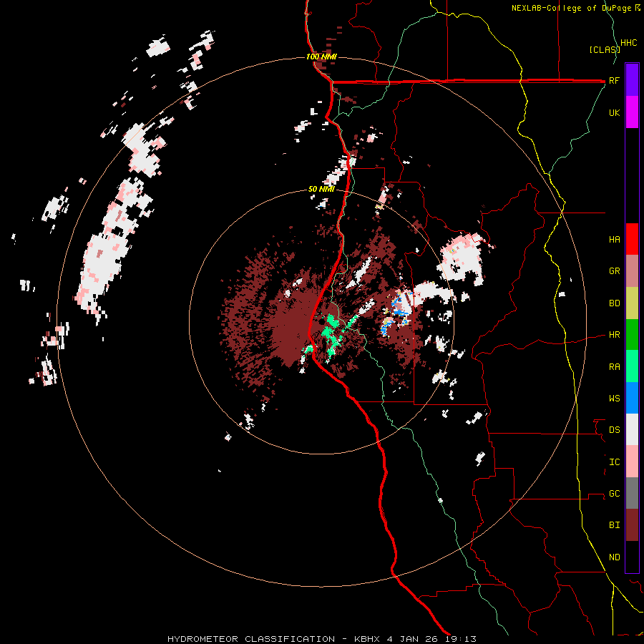Image resolution: width=644 pixels, height=644 pixels.
Task: Click the white DS legend color swatch
Action: 632,429
